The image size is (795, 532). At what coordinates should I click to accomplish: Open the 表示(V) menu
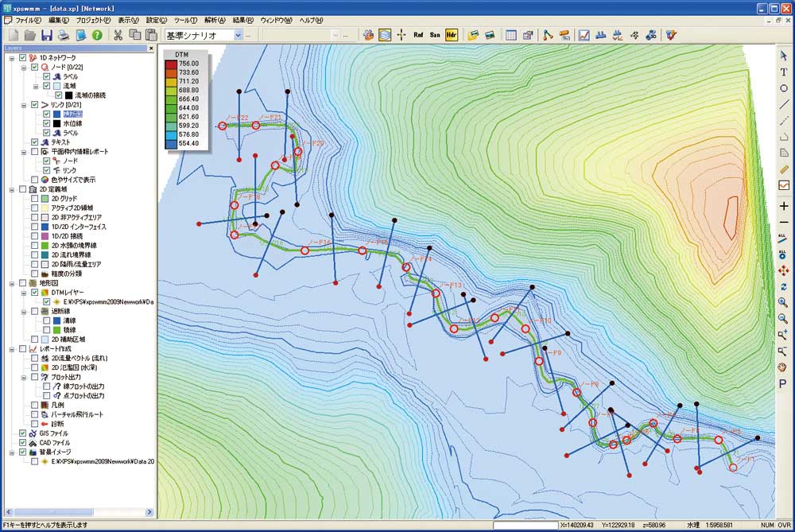(128, 21)
